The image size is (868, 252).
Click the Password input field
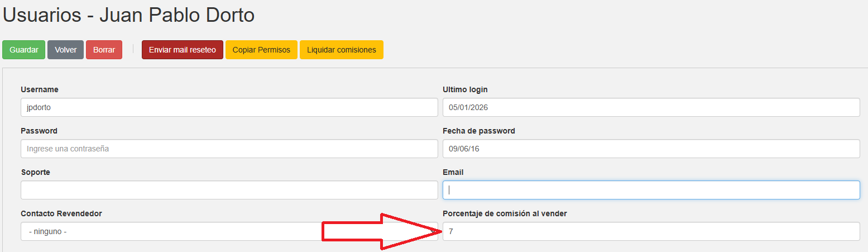tap(229, 149)
